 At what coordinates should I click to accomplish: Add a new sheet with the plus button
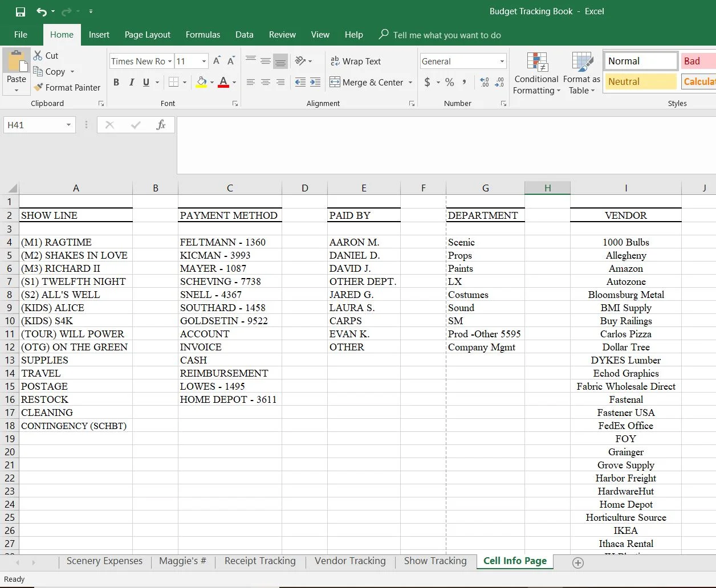tap(577, 563)
